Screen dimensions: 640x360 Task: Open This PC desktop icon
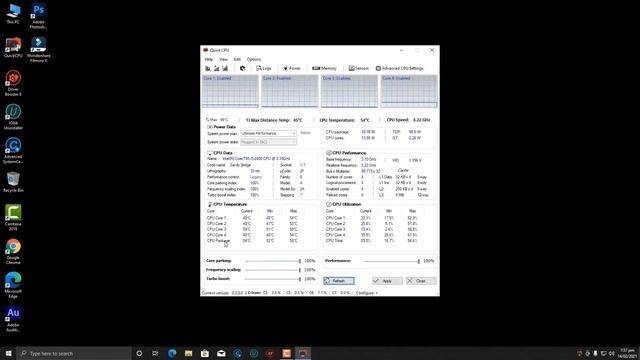[13, 14]
